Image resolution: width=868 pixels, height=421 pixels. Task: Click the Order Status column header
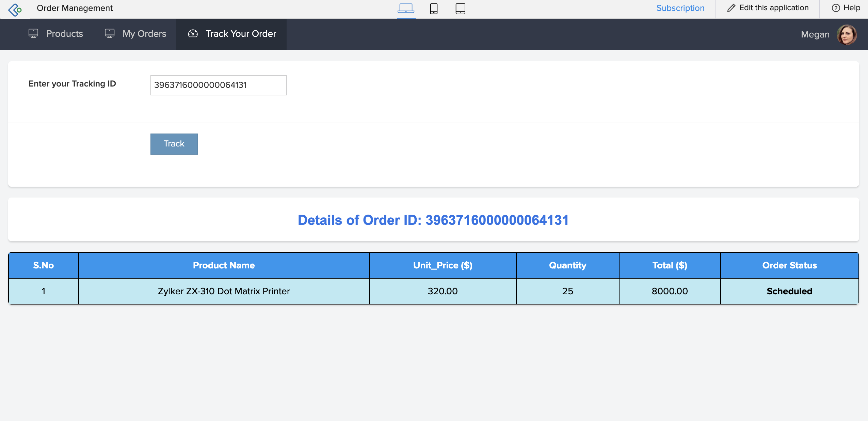pyautogui.click(x=789, y=265)
